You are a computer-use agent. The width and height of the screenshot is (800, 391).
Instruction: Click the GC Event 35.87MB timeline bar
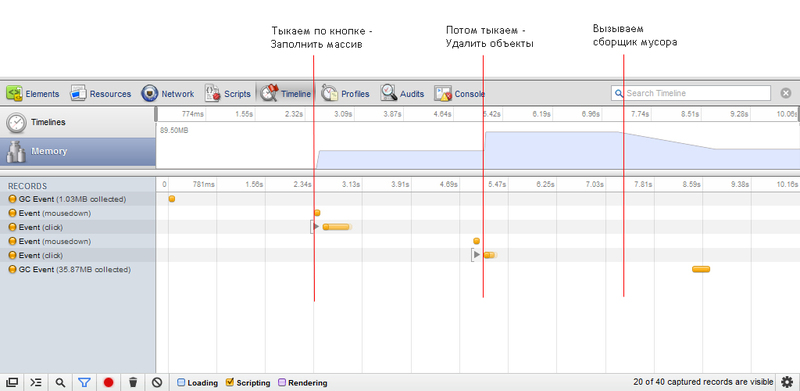coord(701,269)
